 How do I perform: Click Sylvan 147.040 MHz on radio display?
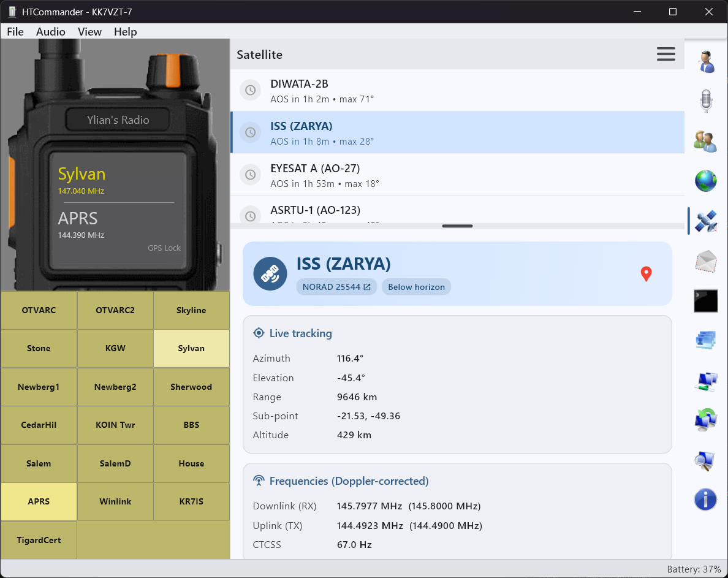[82, 180]
